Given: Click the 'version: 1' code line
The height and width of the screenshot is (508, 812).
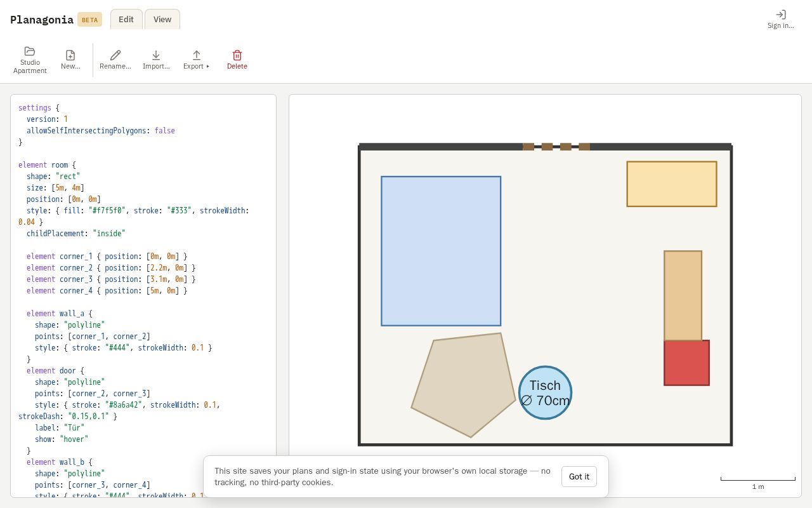Looking at the screenshot, I should [x=47, y=119].
